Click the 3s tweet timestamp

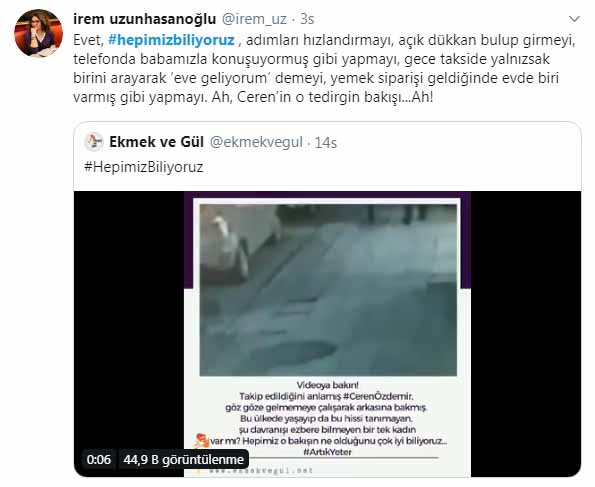(x=307, y=19)
